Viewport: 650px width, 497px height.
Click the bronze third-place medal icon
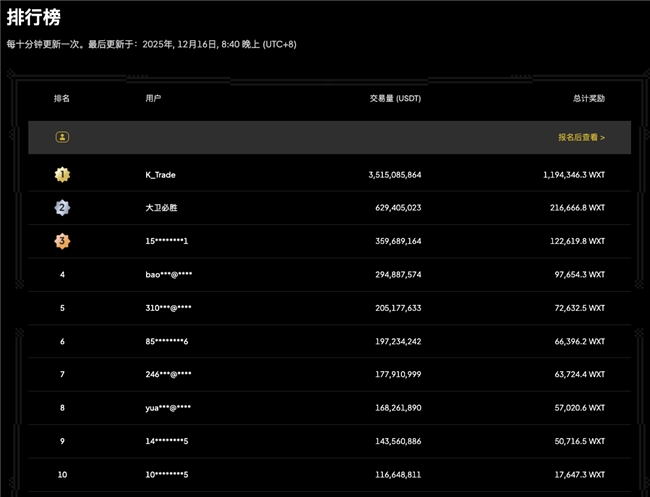[62, 241]
